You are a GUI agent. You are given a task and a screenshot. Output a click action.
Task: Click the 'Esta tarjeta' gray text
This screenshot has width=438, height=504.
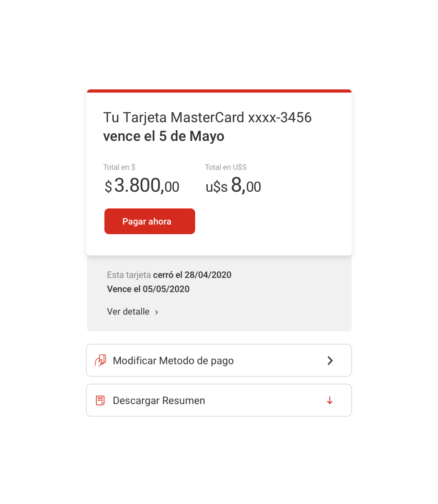[x=129, y=275]
